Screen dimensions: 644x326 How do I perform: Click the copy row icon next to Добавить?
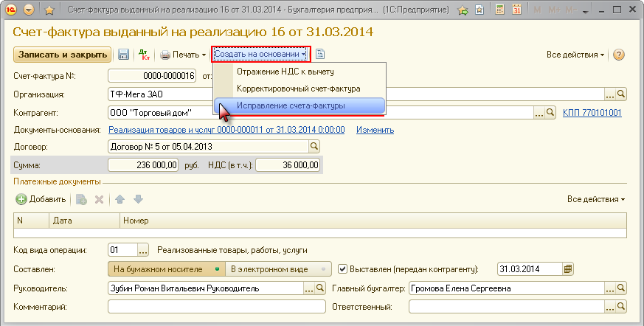[x=81, y=200]
